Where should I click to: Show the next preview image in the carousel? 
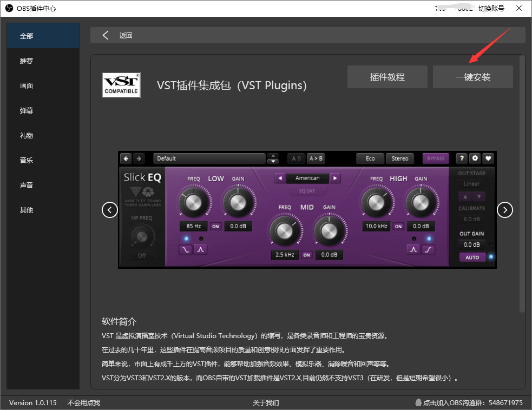pyautogui.click(x=505, y=210)
